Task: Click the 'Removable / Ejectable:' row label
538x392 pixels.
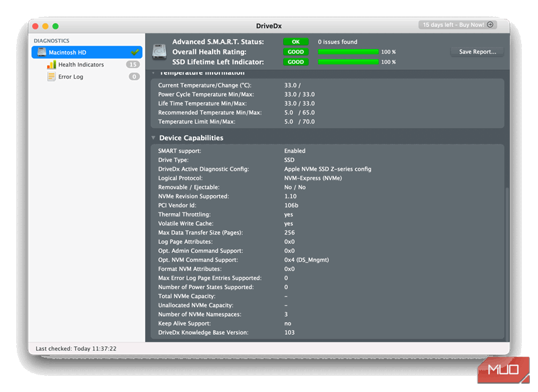Action: tap(189, 187)
